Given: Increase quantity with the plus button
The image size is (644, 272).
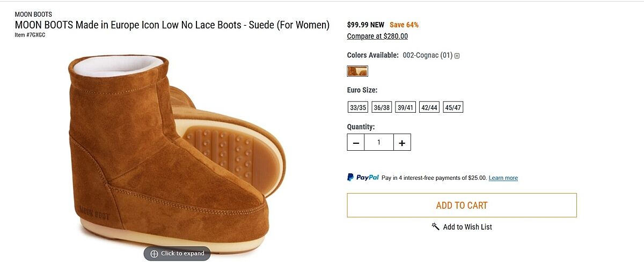Looking at the screenshot, I should [402, 143].
